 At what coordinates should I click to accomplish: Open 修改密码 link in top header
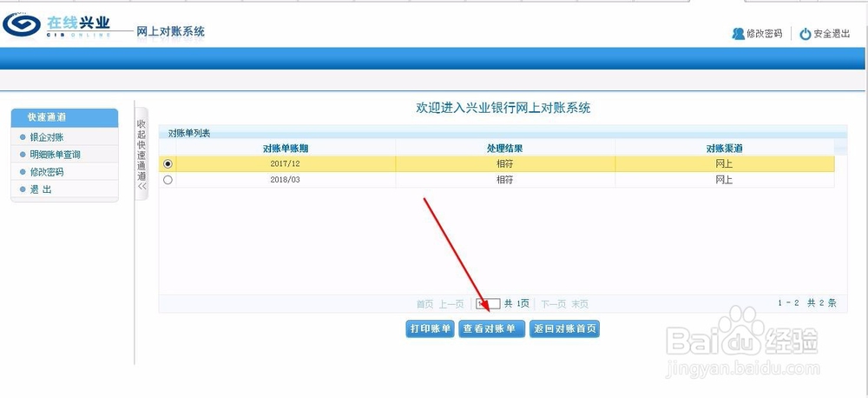coord(765,34)
